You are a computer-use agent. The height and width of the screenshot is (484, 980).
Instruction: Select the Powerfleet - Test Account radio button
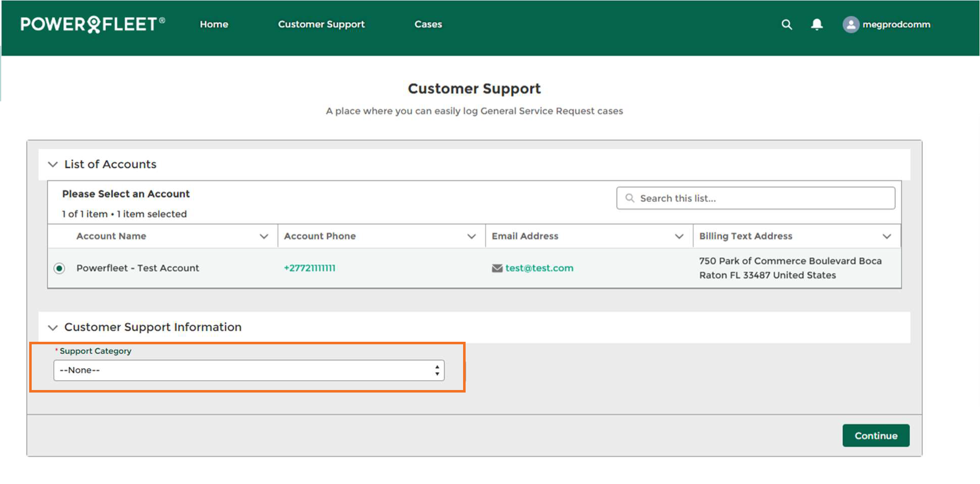point(59,268)
